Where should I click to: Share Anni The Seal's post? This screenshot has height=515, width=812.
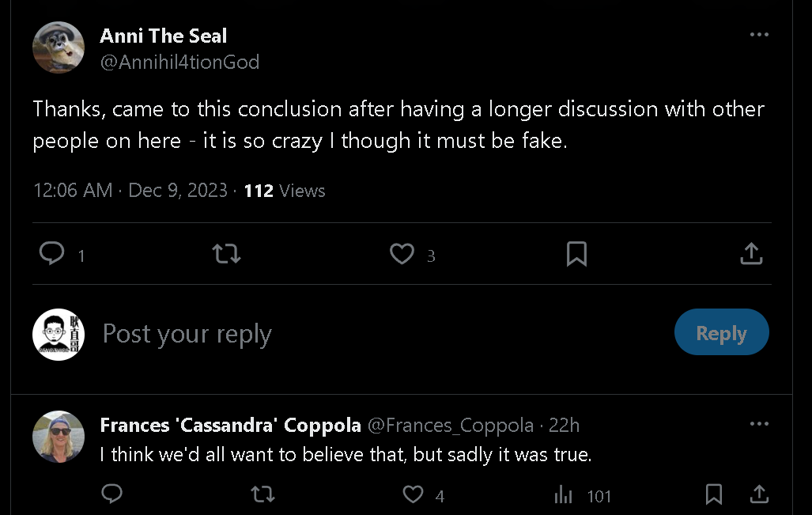tap(751, 254)
